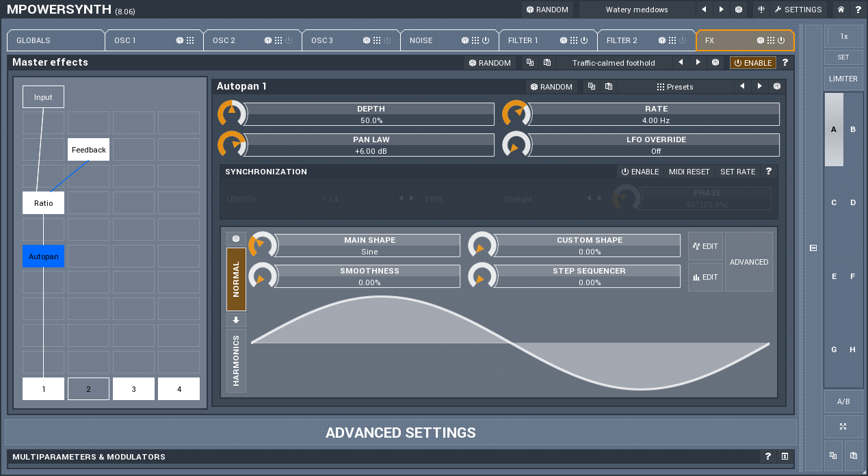This screenshot has width=868, height=476.
Task: Toggle the Master effects ENABLE button
Action: point(752,62)
